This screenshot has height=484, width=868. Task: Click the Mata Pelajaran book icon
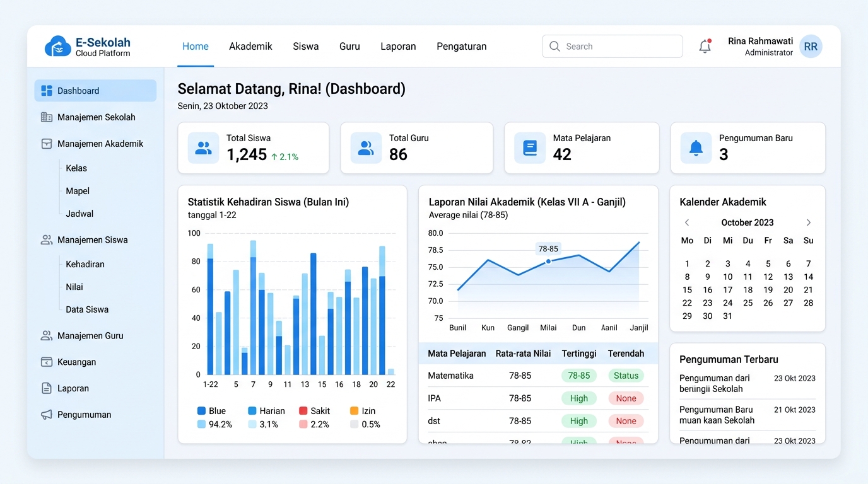(x=530, y=148)
